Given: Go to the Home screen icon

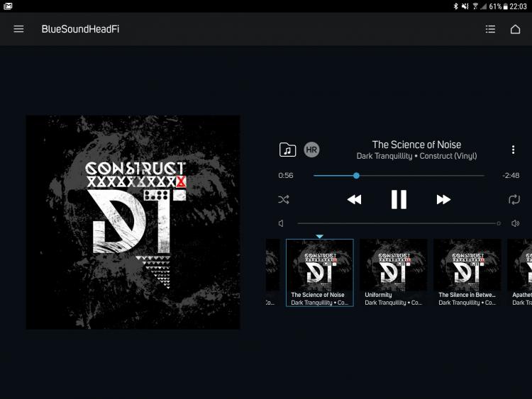Looking at the screenshot, I should click(x=515, y=29).
